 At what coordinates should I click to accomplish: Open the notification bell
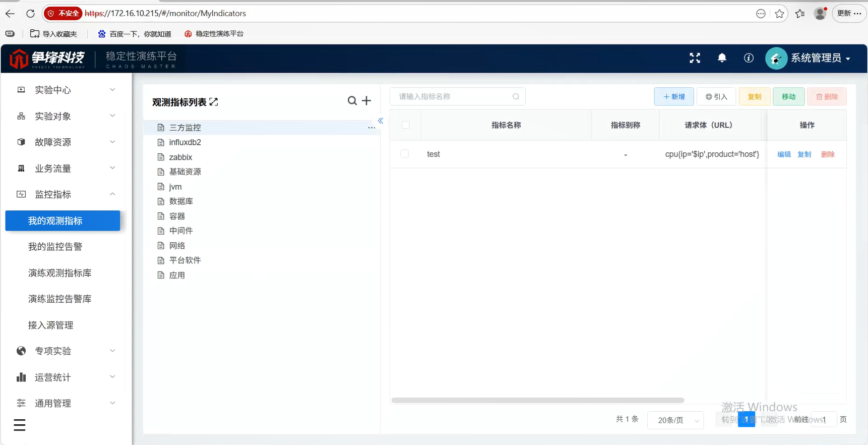tap(722, 58)
